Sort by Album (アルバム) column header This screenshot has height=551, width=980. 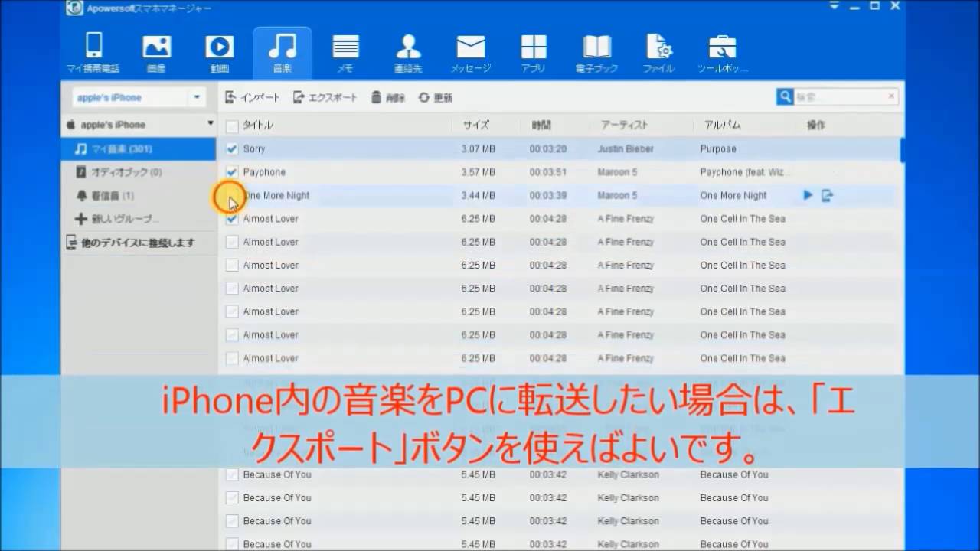(722, 125)
